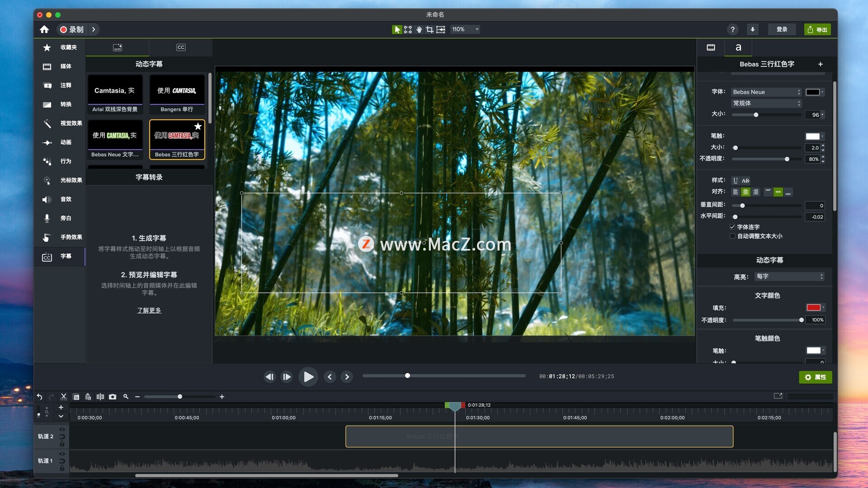Click the scissors cut icon on timeline

tap(64, 397)
